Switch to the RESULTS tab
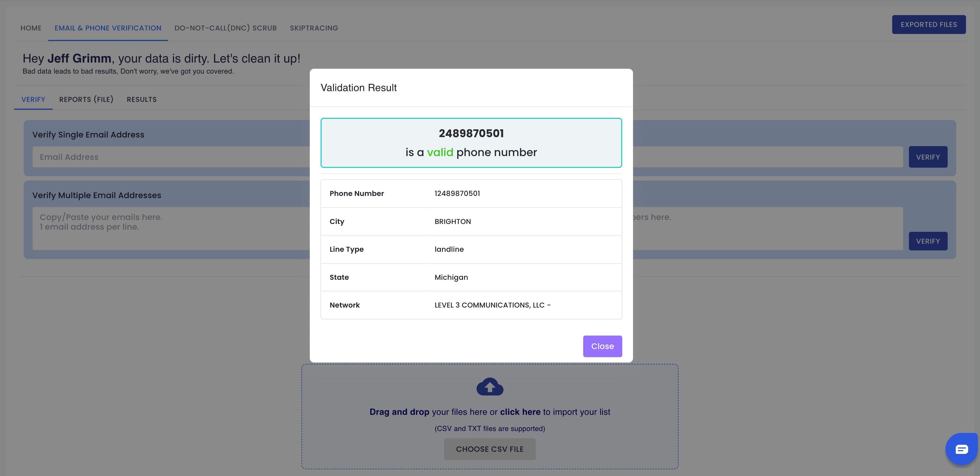Image resolution: width=980 pixels, height=476 pixels. [141, 99]
